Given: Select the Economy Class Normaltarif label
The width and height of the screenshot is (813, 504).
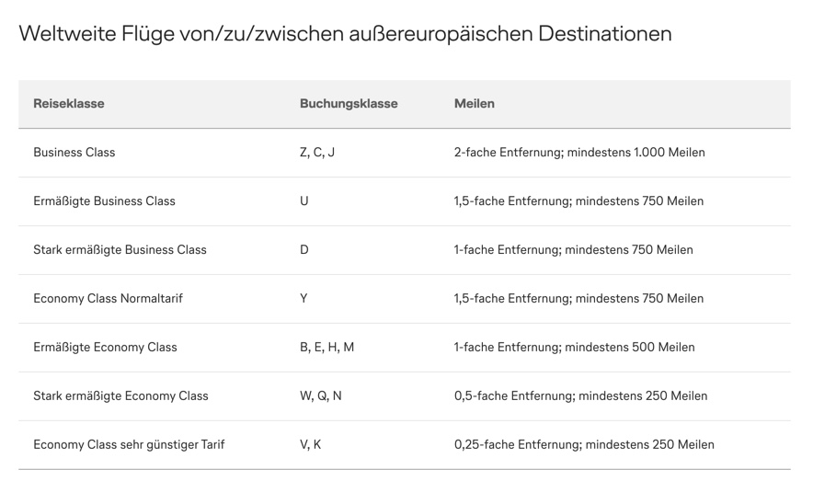Looking at the screenshot, I should (108, 299).
